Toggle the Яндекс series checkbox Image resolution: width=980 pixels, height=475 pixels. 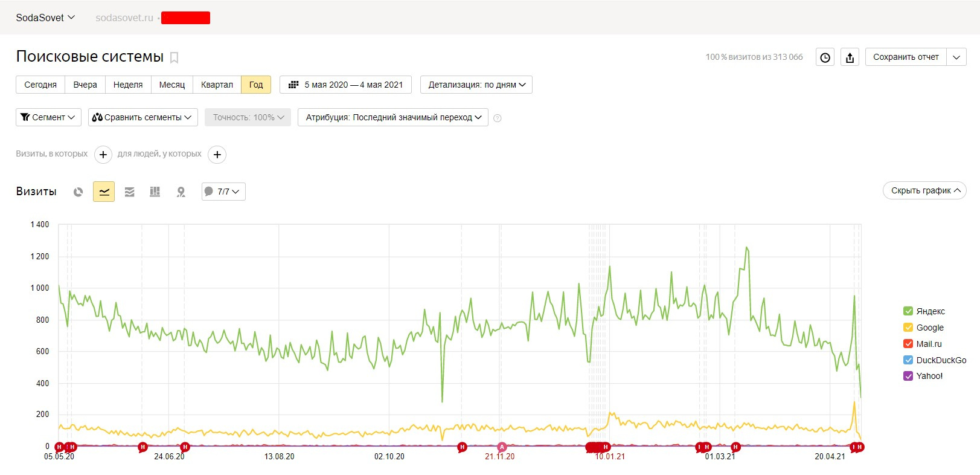pos(908,311)
